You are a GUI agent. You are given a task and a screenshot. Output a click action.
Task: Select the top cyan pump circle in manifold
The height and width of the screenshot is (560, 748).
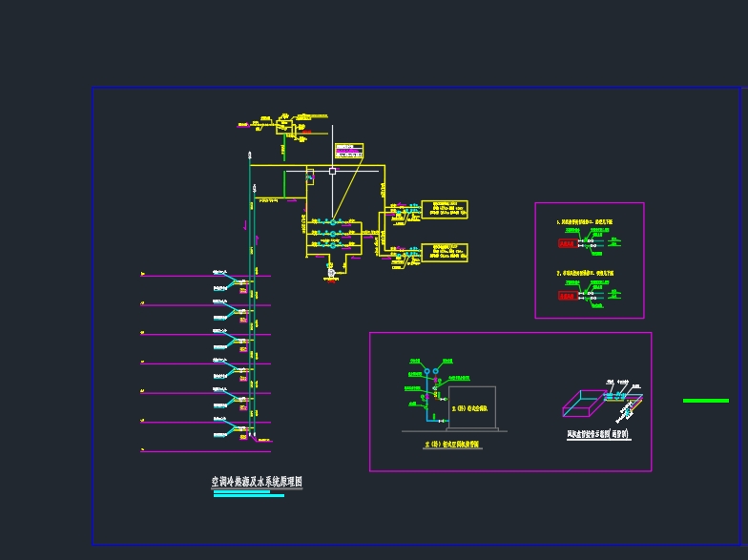(x=332, y=222)
